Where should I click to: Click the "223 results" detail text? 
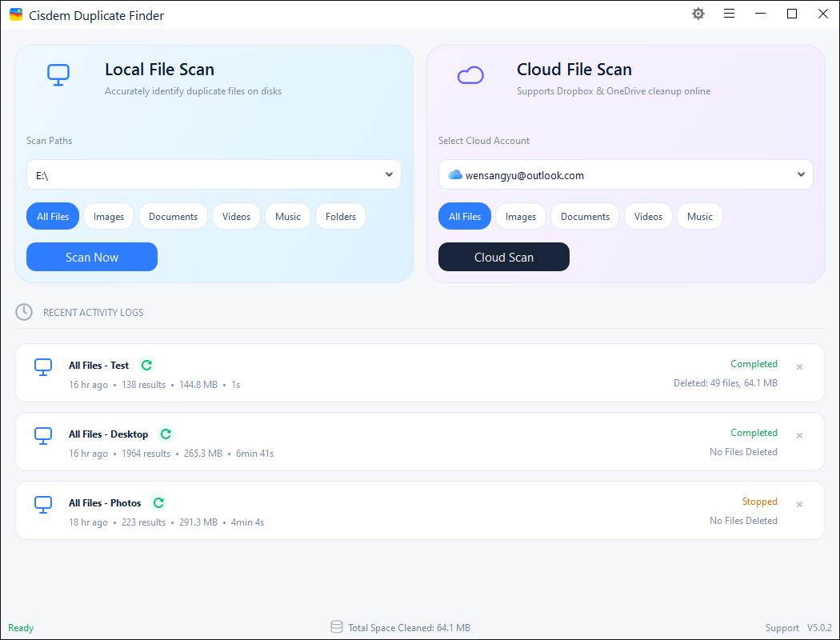(x=143, y=522)
